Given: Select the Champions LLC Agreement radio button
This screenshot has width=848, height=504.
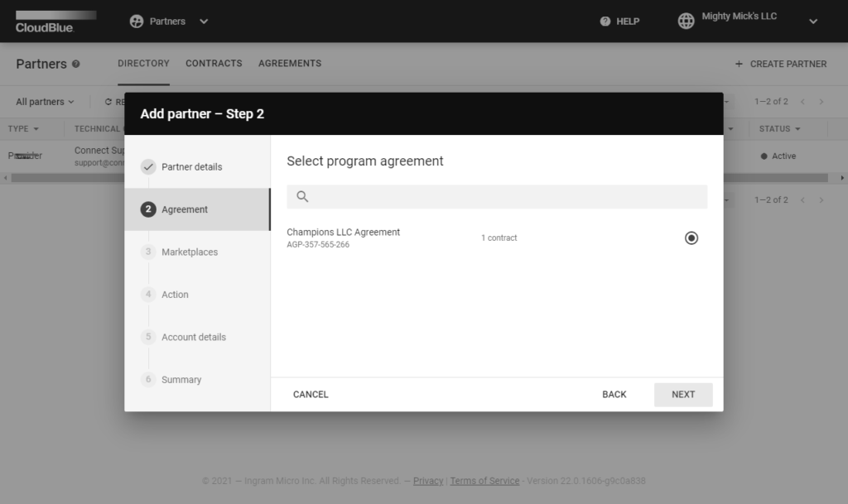Looking at the screenshot, I should (691, 238).
